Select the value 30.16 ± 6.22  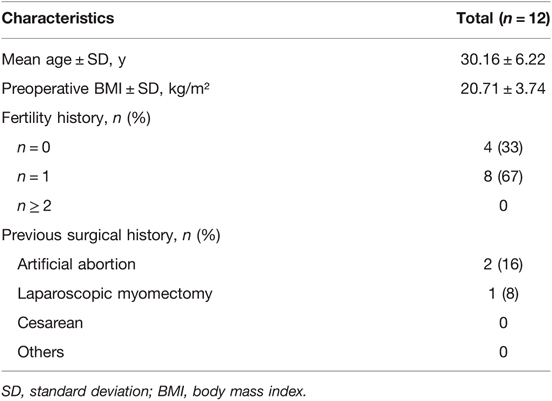503,59
